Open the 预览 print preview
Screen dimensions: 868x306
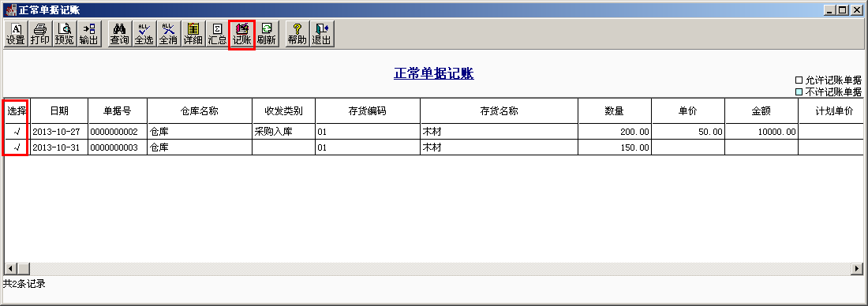pyautogui.click(x=64, y=35)
